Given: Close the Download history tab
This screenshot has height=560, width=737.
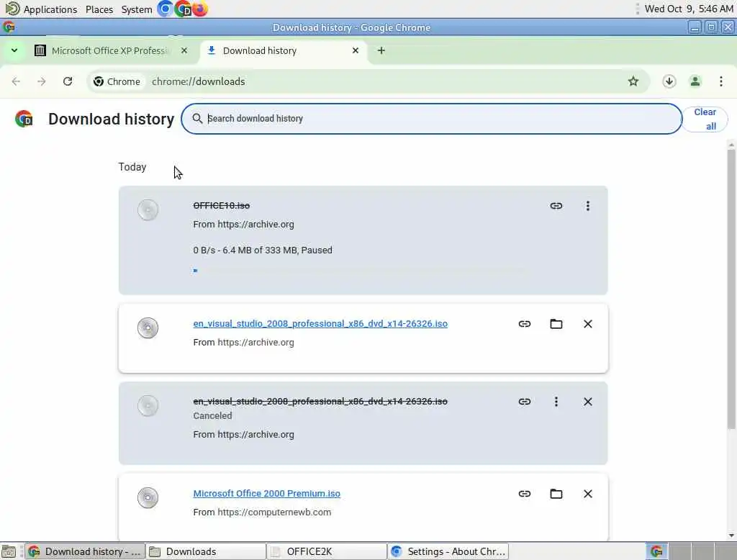Looking at the screenshot, I should pyautogui.click(x=356, y=50).
